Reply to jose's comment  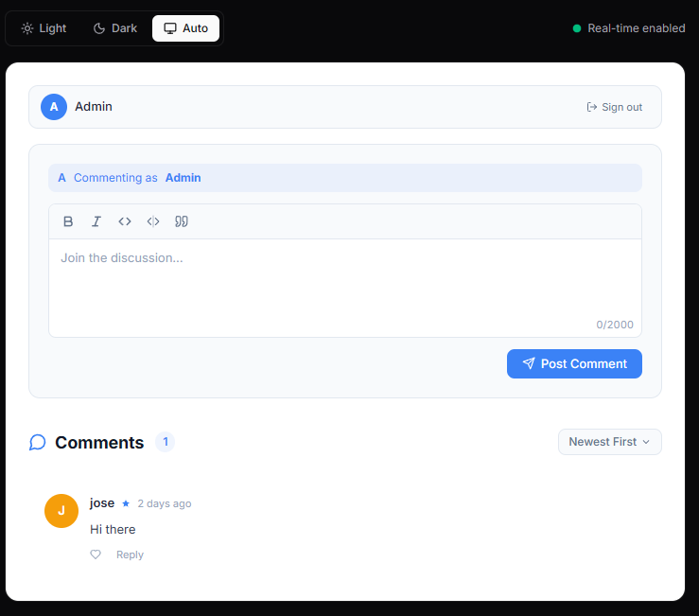tap(130, 554)
